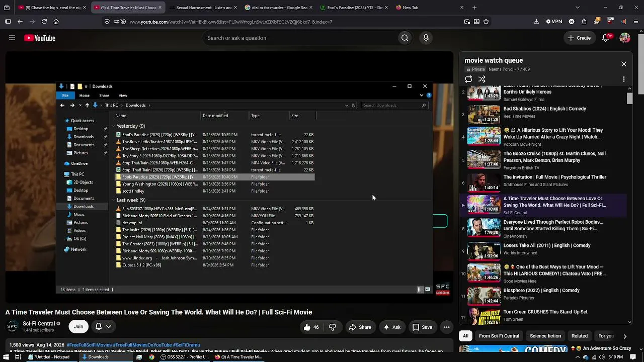This screenshot has width=644, height=362.
Task: Open browser extensions puzzle icon
Action: (584, 22)
